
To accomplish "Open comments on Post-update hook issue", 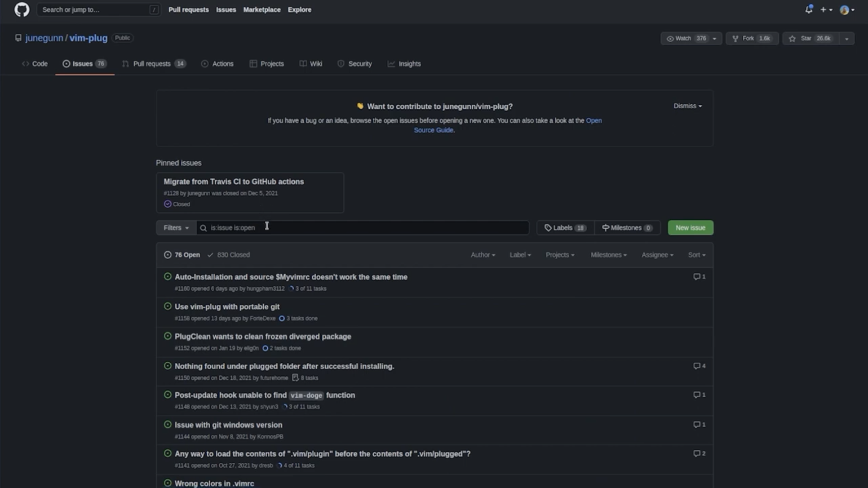I will click(x=699, y=394).
